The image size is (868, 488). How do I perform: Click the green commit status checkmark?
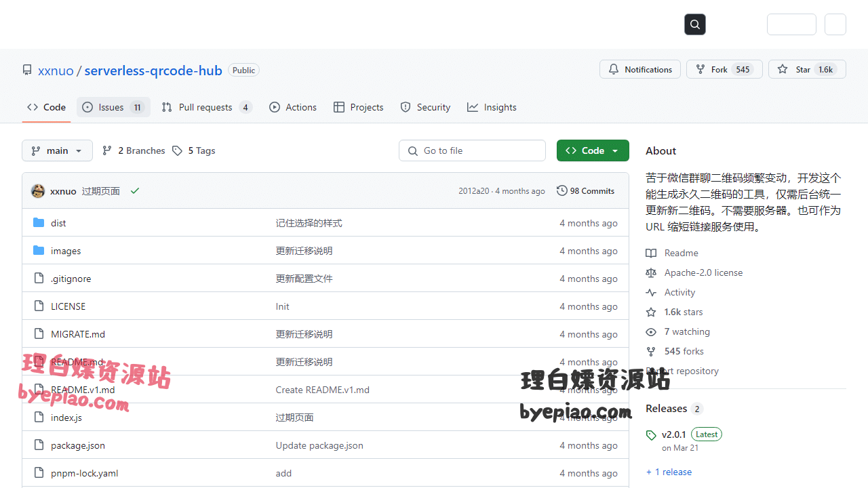click(x=135, y=191)
